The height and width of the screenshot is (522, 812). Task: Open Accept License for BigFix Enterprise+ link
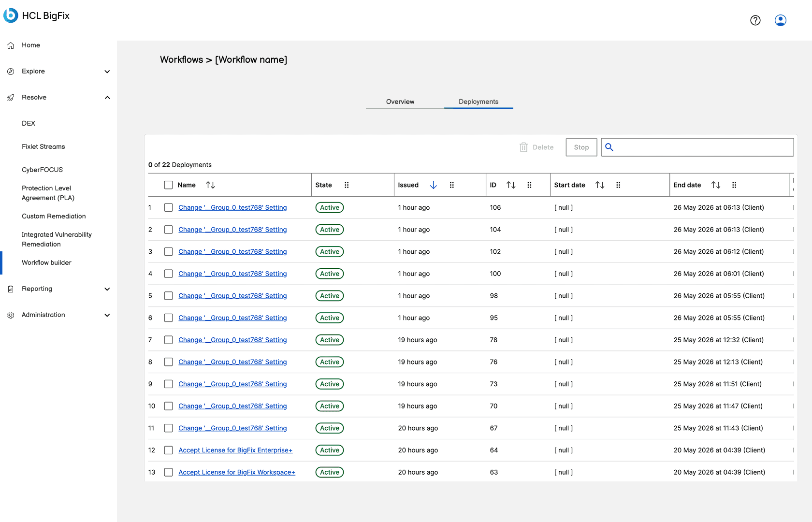tap(235, 450)
